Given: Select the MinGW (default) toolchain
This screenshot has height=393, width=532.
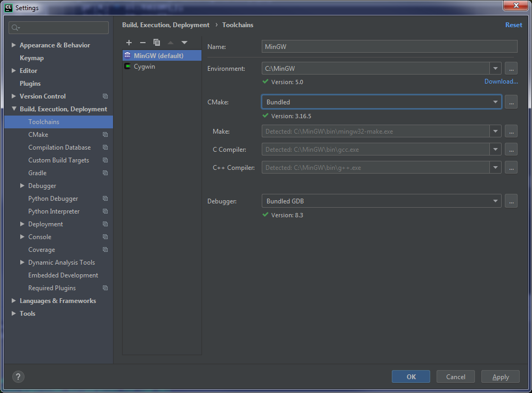Looking at the screenshot, I should (162, 55).
